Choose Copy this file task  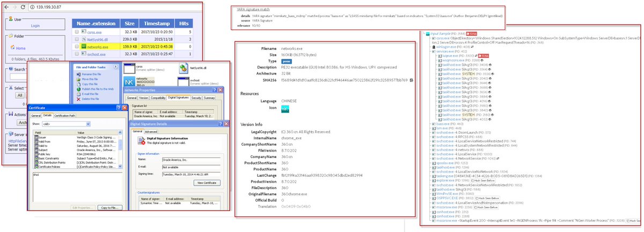point(90,84)
